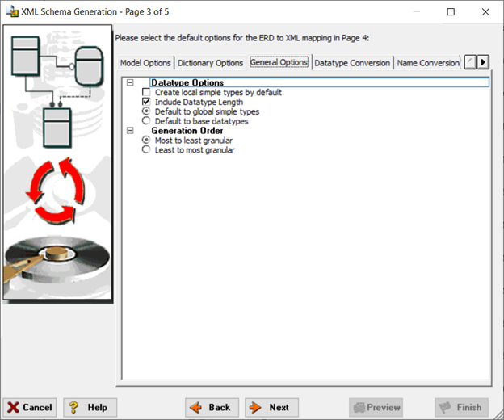Go Back to the previous page
The height and width of the screenshot is (420, 504).
point(212,407)
